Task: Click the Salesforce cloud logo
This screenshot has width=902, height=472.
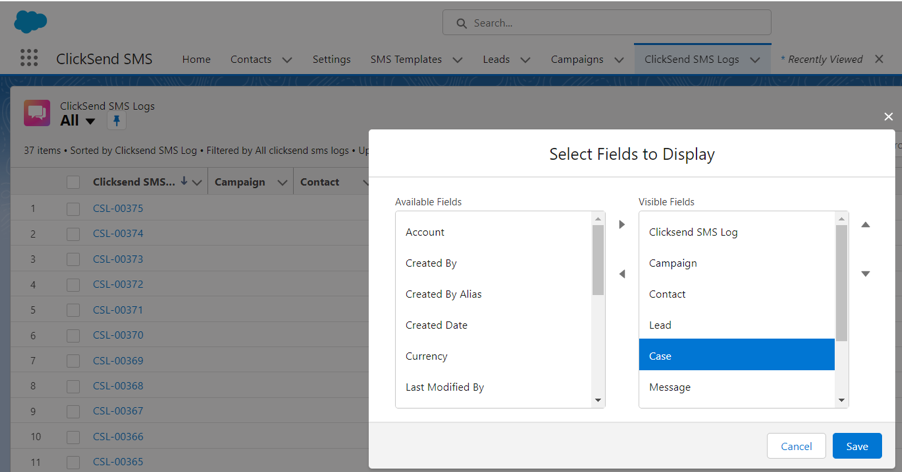Action: [x=30, y=22]
